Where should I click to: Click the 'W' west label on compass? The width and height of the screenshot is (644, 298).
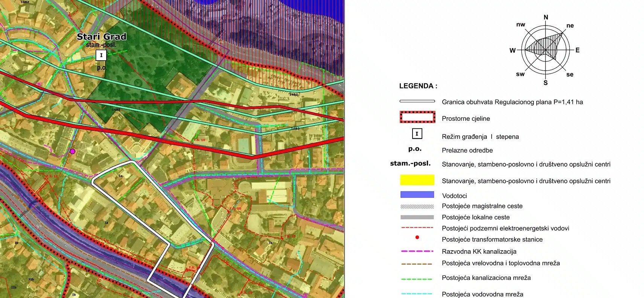pyautogui.click(x=513, y=50)
